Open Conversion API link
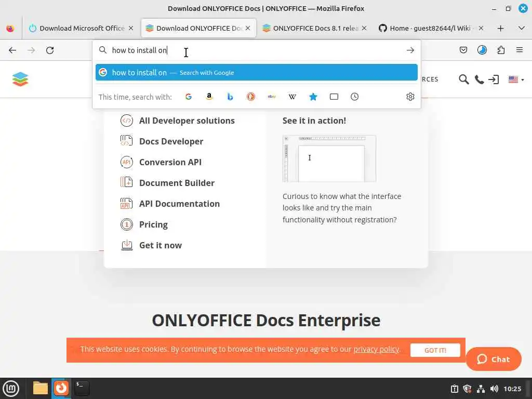The height and width of the screenshot is (399, 532). [170, 162]
